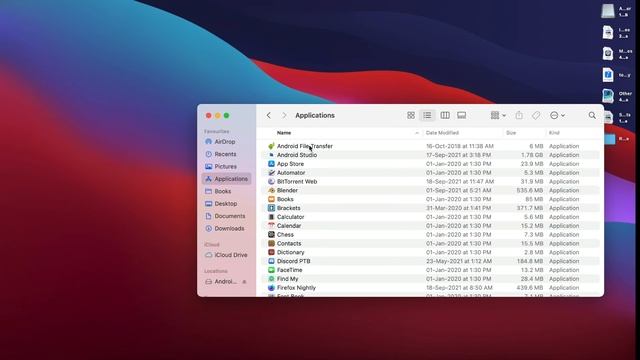Image resolution: width=640 pixels, height=360 pixels.
Task: Select the Discord PTB icon
Action: (271, 261)
